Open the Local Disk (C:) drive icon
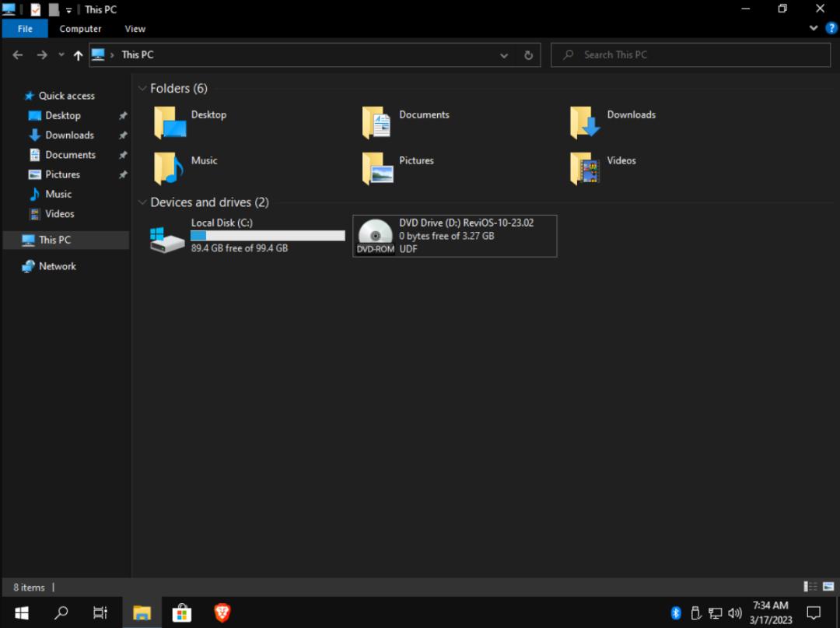This screenshot has height=628, width=840. tap(167, 237)
